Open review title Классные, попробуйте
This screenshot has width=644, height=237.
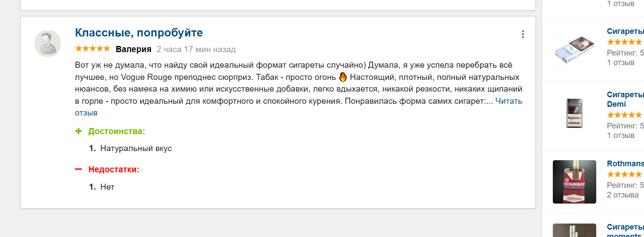tap(139, 33)
